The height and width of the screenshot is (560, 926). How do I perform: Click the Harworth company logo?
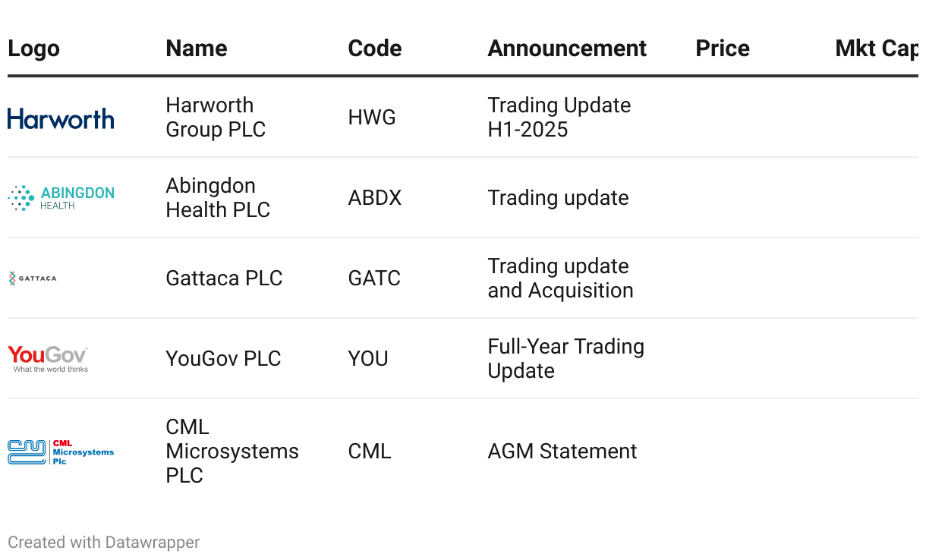[x=61, y=118]
